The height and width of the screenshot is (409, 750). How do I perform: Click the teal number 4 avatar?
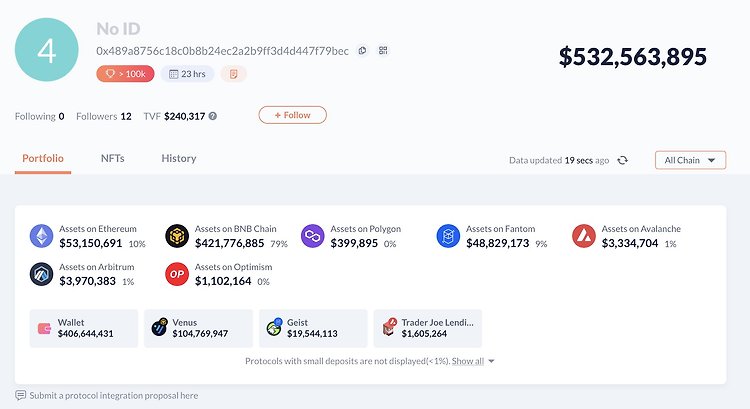coord(46,50)
